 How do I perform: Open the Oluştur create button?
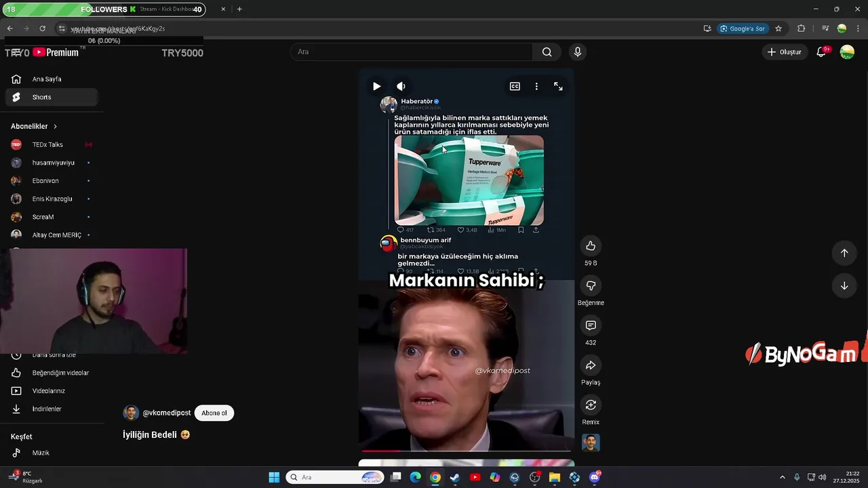pyautogui.click(x=785, y=52)
